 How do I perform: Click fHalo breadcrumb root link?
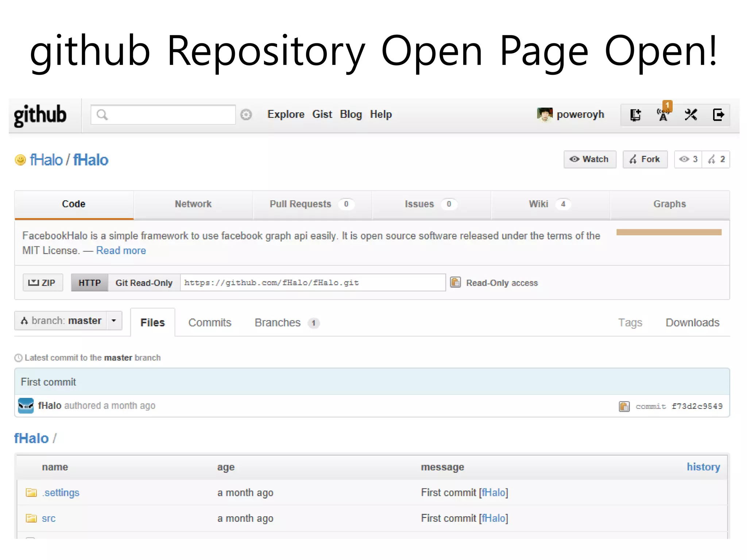(x=31, y=438)
